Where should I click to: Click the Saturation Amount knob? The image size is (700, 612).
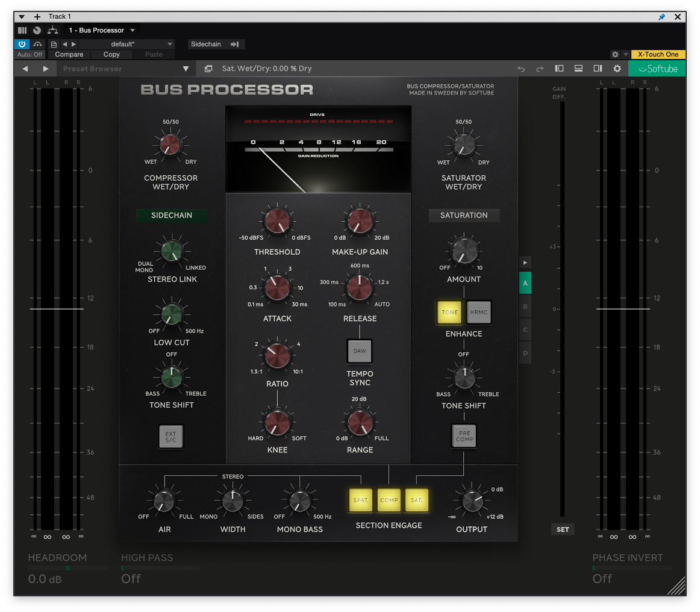click(x=464, y=251)
